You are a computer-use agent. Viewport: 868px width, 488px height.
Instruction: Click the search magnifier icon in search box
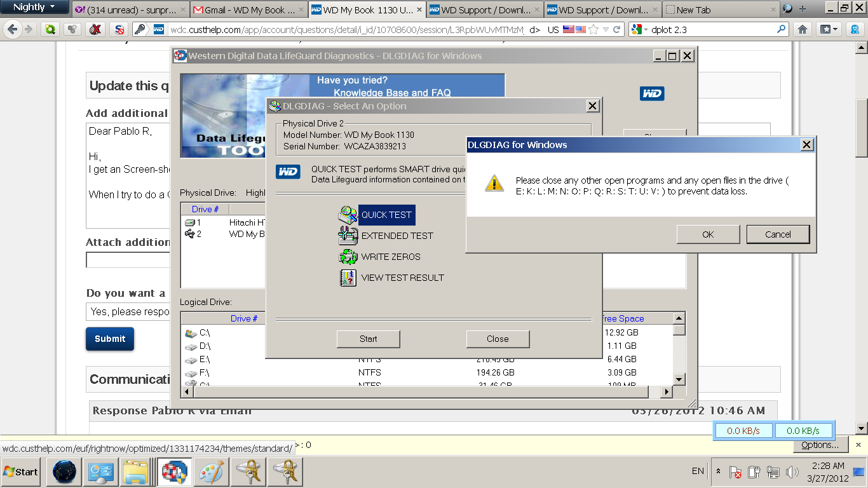click(x=782, y=29)
